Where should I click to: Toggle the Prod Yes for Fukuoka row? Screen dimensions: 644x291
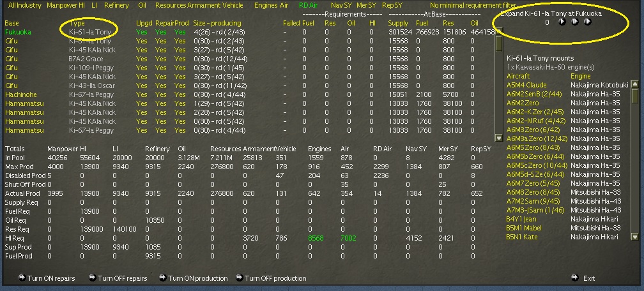180,32
